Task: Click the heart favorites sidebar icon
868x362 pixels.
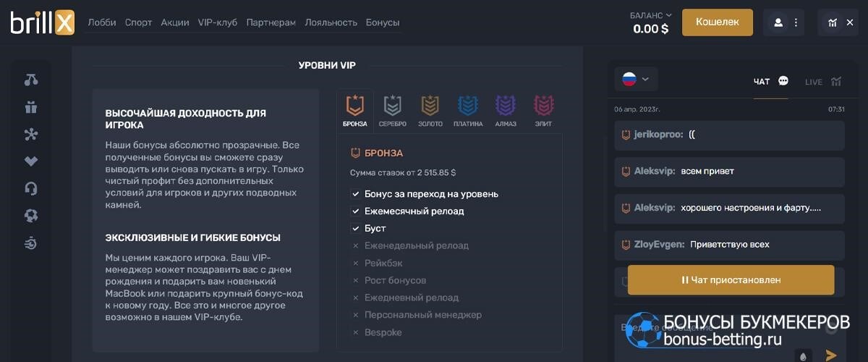Action: tap(31, 161)
